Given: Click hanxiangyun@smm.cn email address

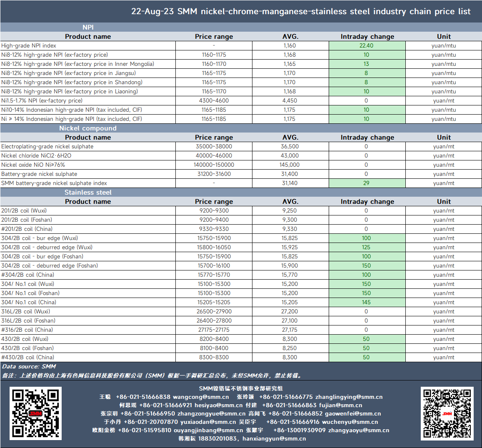Looking at the screenshot, I should point(274,438).
